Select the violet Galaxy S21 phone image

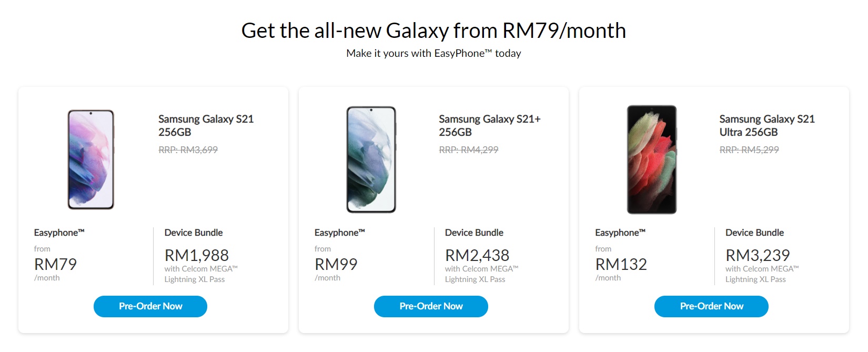click(91, 159)
